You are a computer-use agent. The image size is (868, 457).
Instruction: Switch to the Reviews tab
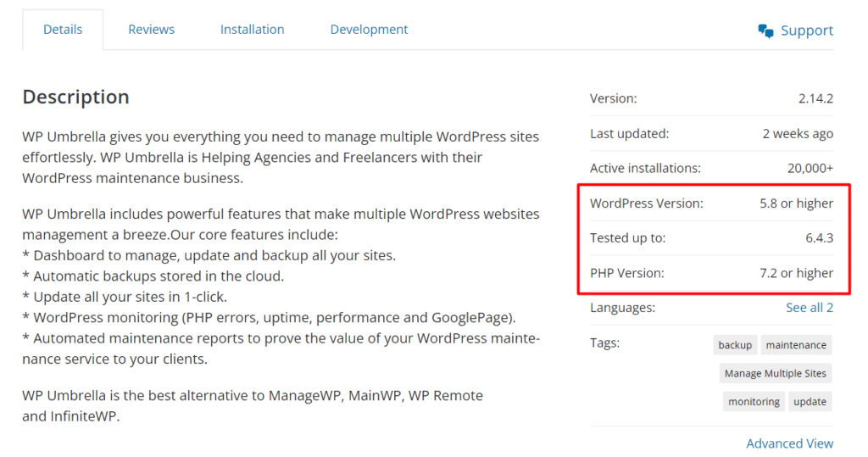(x=151, y=30)
